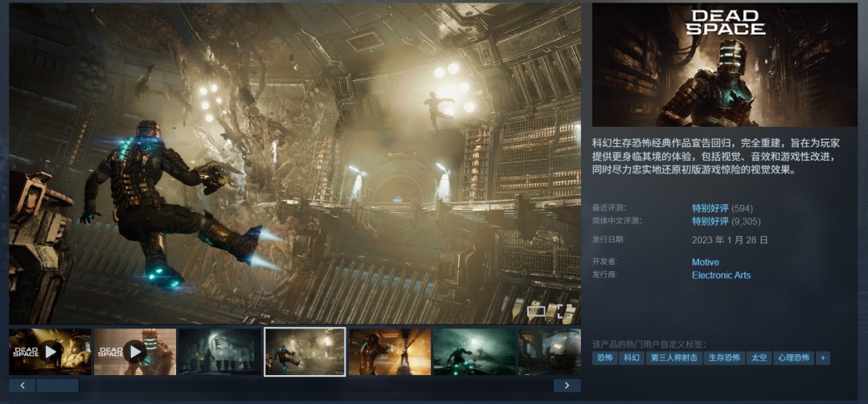
Task: Open the partially visible last thumbnail
Action: [549, 351]
